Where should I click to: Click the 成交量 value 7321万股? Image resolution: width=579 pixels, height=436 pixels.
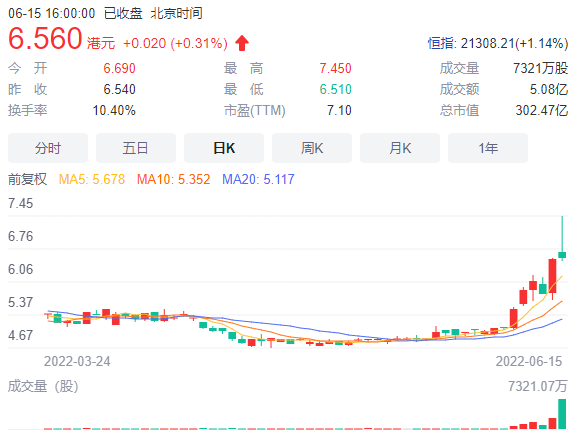click(x=541, y=68)
